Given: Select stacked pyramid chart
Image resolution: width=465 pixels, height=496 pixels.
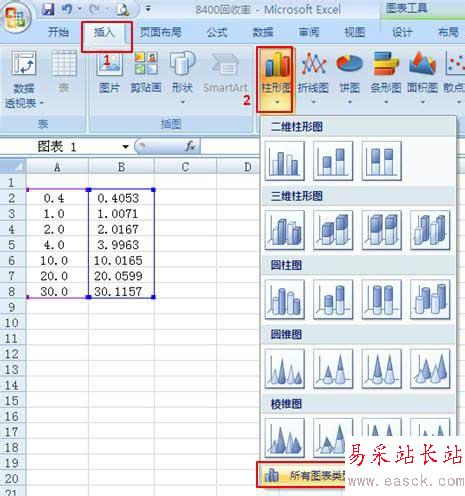Looking at the screenshot, I should (x=330, y=438).
